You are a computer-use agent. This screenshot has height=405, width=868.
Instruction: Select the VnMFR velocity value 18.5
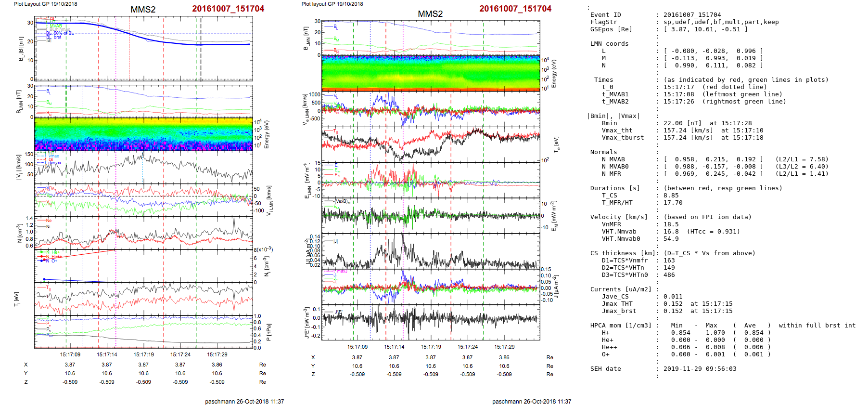click(671, 224)
